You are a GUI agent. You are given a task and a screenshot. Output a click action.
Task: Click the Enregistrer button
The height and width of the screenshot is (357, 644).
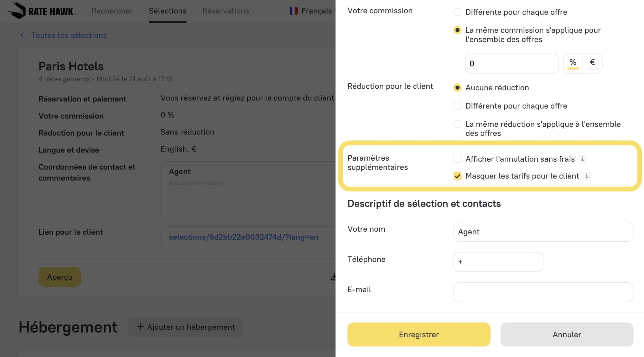pyautogui.click(x=419, y=334)
